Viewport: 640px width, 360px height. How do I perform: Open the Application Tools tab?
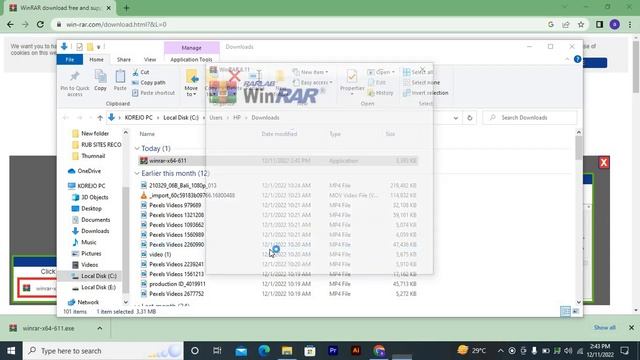click(191, 60)
